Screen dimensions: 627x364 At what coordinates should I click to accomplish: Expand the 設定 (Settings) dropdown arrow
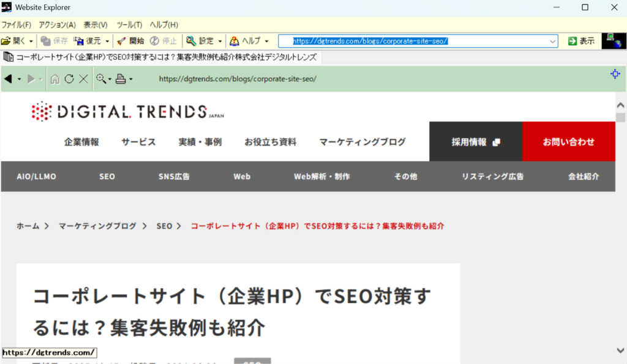point(220,42)
